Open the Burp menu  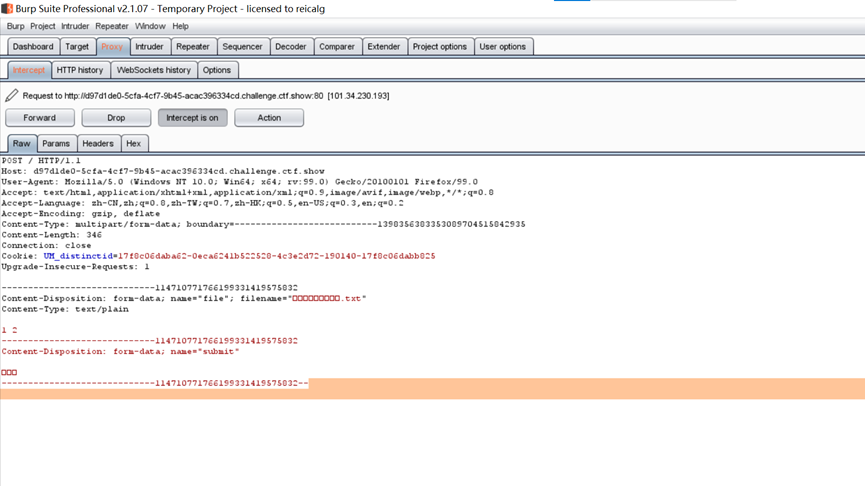15,26
